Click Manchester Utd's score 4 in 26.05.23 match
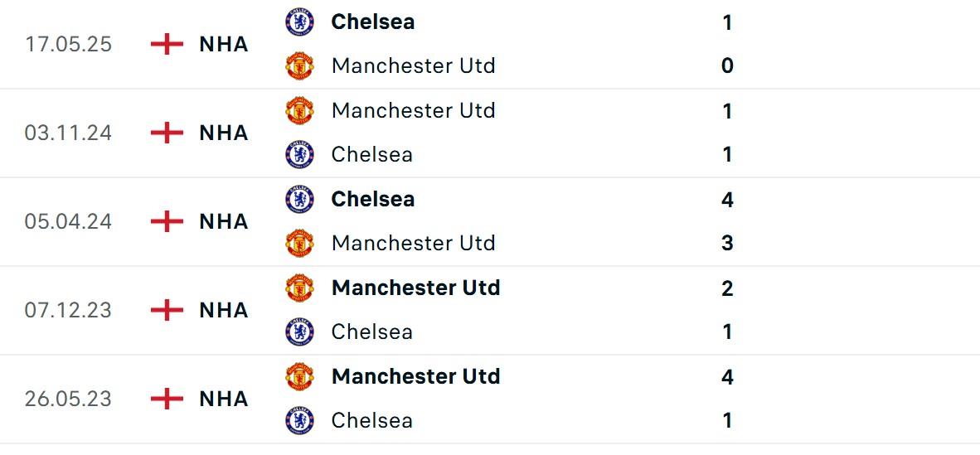 click(x=727, y=377)
